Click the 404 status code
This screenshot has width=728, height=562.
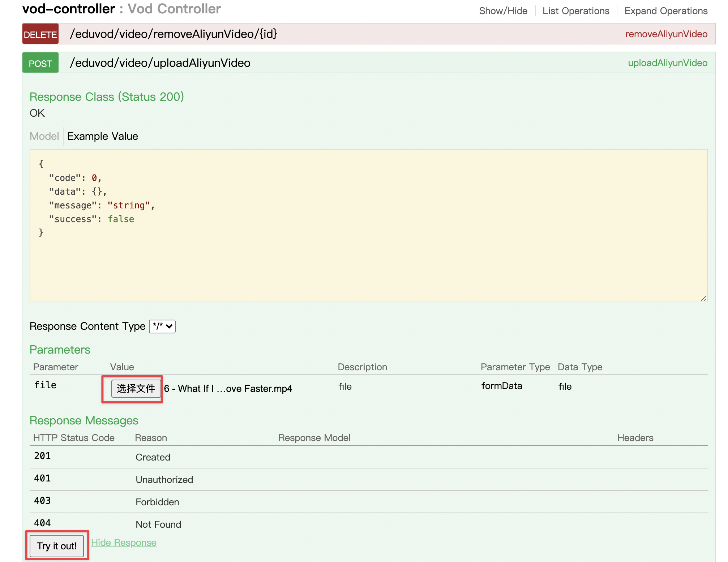coord(42,523)
